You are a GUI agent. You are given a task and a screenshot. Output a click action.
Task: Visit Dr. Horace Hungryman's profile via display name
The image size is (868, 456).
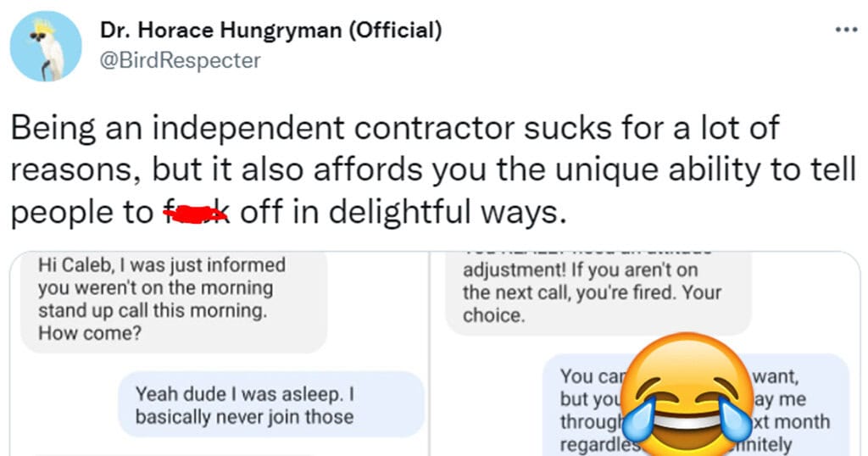pyautogui.click(x=270, y=30)
